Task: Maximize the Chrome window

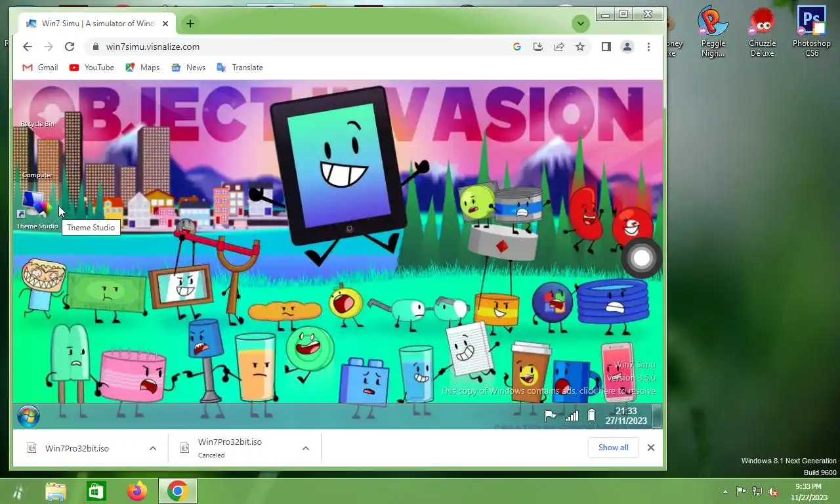Action: point(623,14)
